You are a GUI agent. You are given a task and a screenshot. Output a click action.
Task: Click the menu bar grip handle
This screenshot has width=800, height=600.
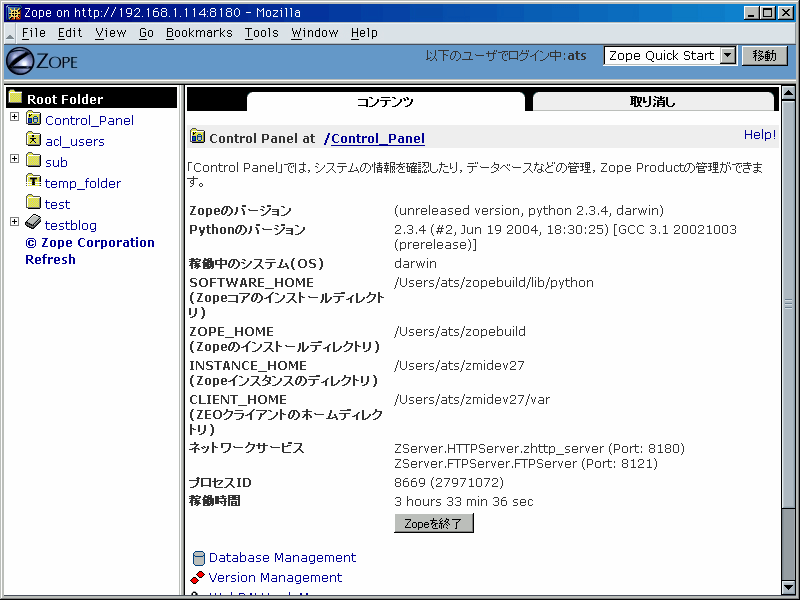10,34
